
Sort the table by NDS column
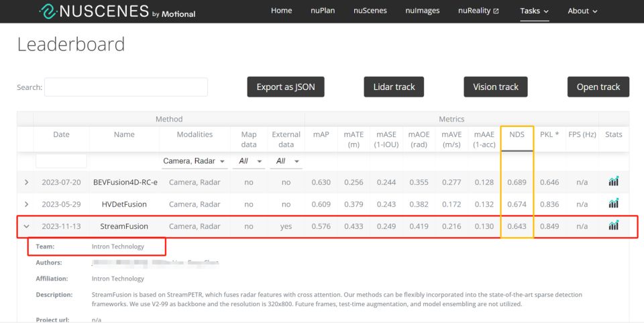tap(517, 135)
